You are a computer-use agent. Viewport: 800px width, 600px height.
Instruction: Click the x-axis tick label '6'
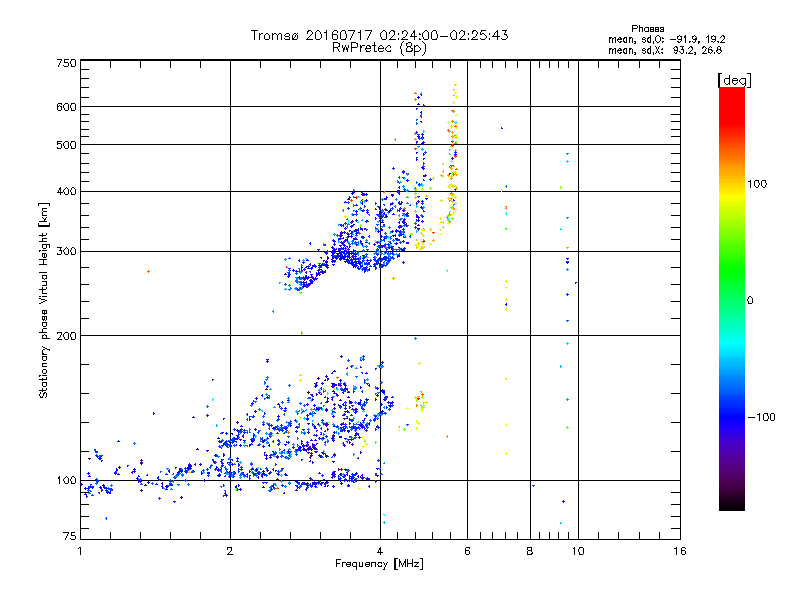[467, 551]
